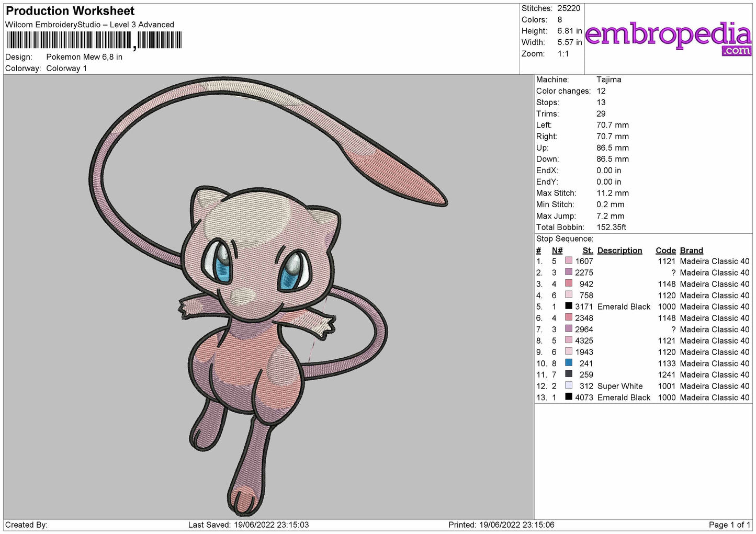This screenshot has height=534, width=756.
Task: Select the Trims value 29
Action: click(601, 114)
